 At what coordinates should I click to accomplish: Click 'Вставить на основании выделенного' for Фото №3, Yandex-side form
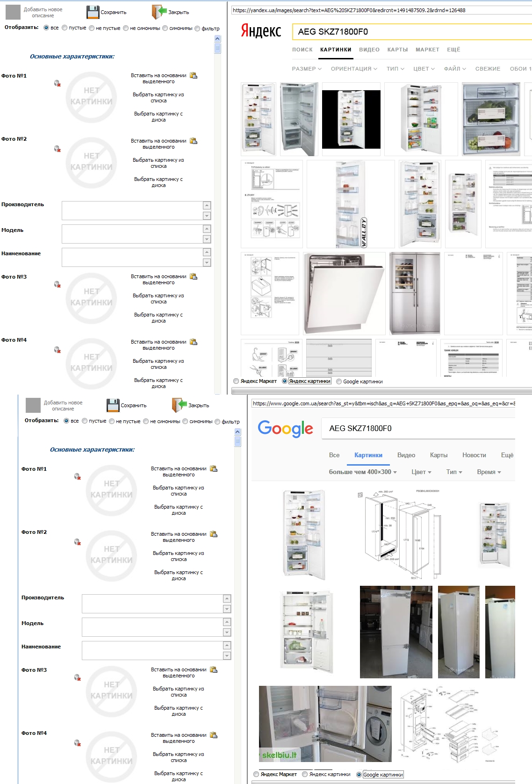[158, 280]
